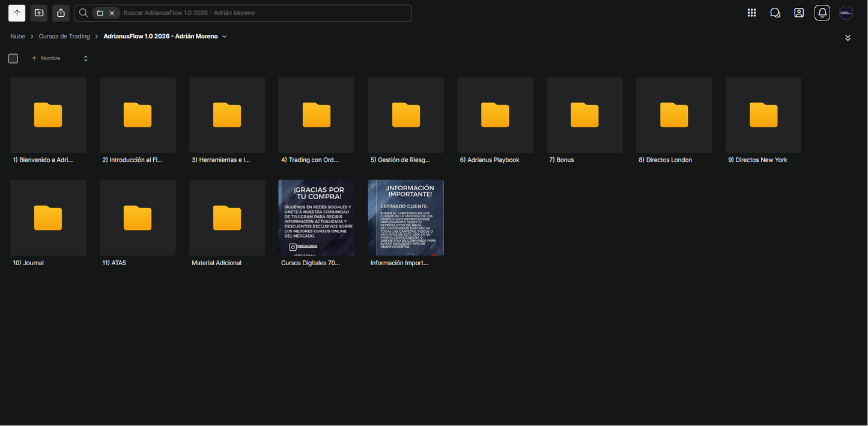The width and height of the screenshot is (868, 426).
Task: Select the Cursos Digitales image thumbnail
Action: click(x=317, y=218)
